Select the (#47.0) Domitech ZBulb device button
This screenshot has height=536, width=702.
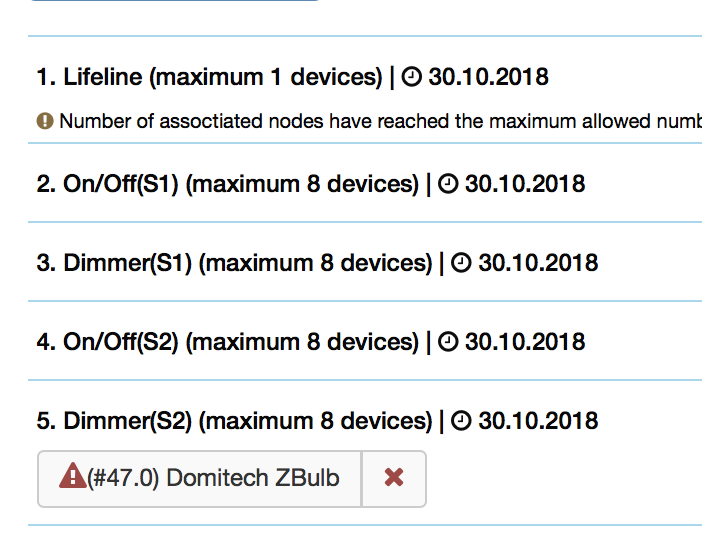pyautogui.click(x=199, y=479)
